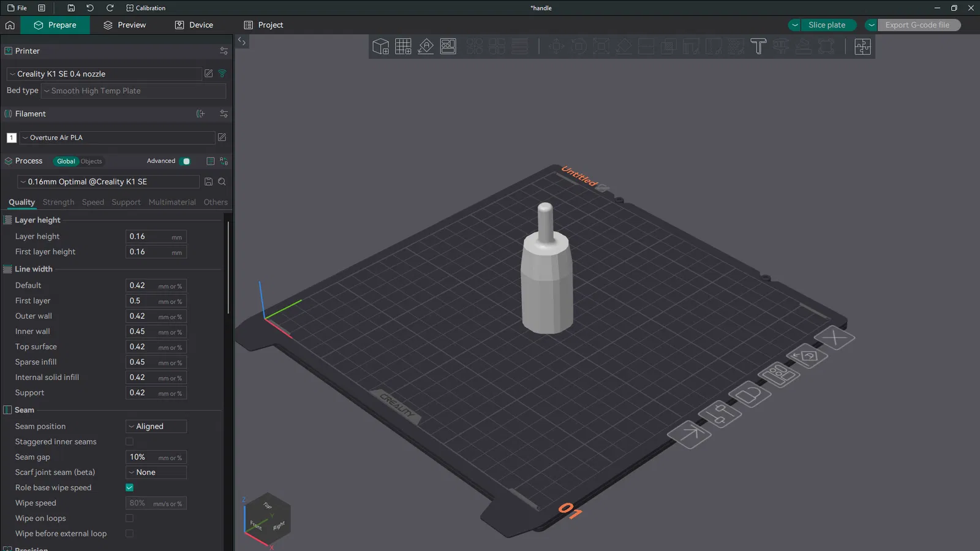
Task: Click the Auto orient toolbar icon
Action: tap(426, 47)
